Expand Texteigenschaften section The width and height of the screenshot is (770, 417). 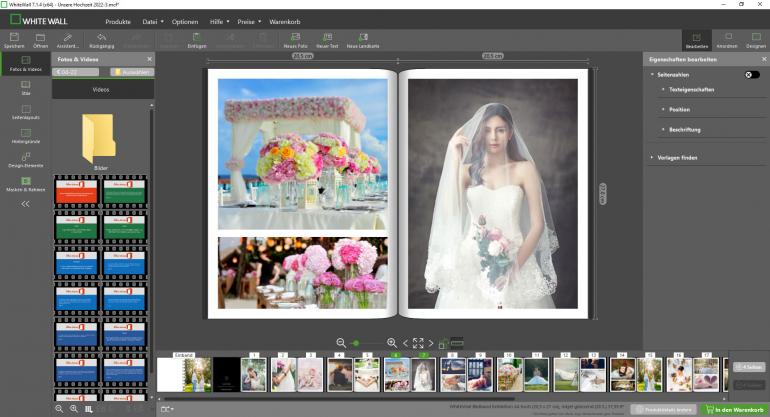[691, 90]
